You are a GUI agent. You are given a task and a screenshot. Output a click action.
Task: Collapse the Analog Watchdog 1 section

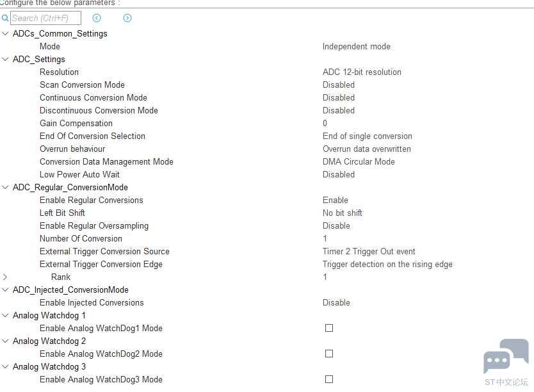(x=5, y=315)
